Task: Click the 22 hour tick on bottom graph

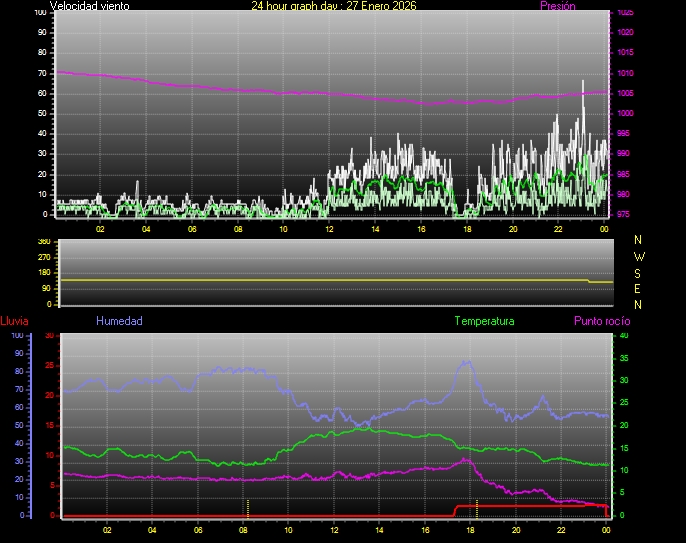Action: click(x=562, y=530)
